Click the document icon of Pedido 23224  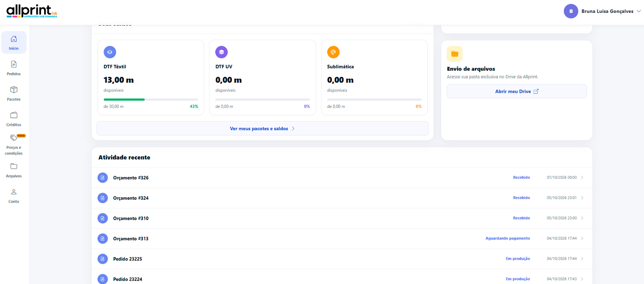pos(103,279)
